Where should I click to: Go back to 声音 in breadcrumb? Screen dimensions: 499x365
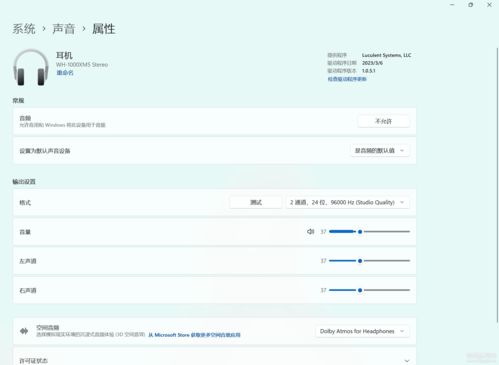click(x=64, y=29)
